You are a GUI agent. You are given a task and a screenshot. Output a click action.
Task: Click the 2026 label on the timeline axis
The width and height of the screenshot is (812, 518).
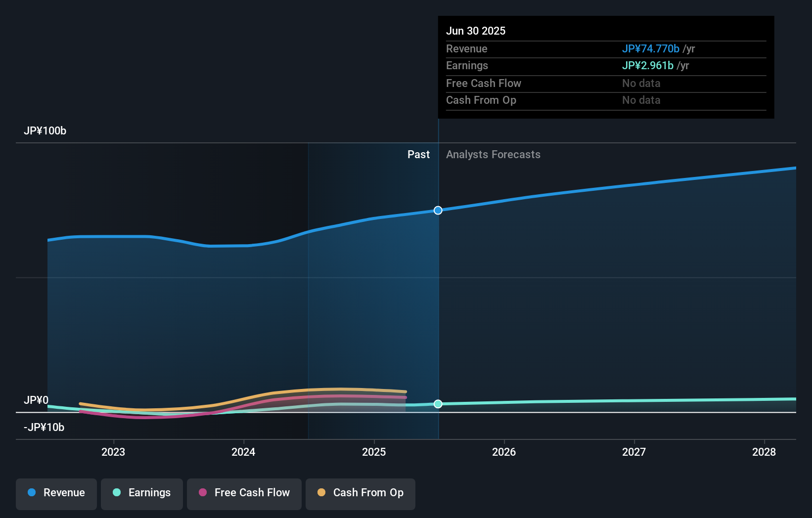click(503, 452)
